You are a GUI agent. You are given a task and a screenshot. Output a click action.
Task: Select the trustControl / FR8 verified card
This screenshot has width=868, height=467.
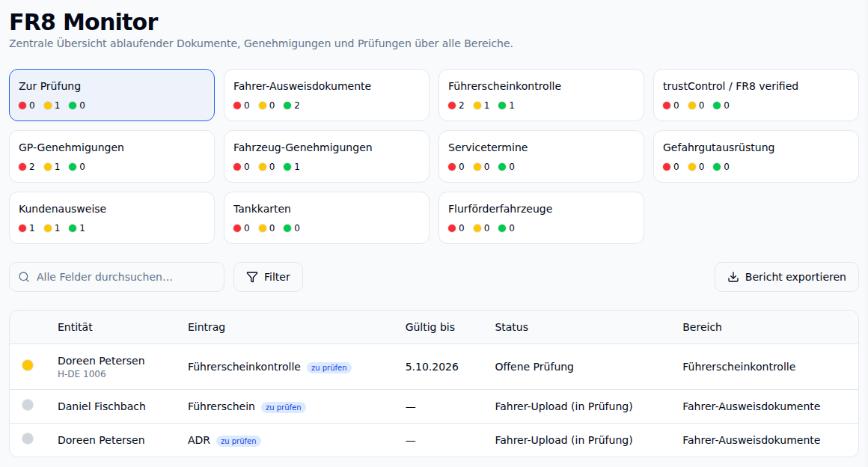(x=757, y=95)
